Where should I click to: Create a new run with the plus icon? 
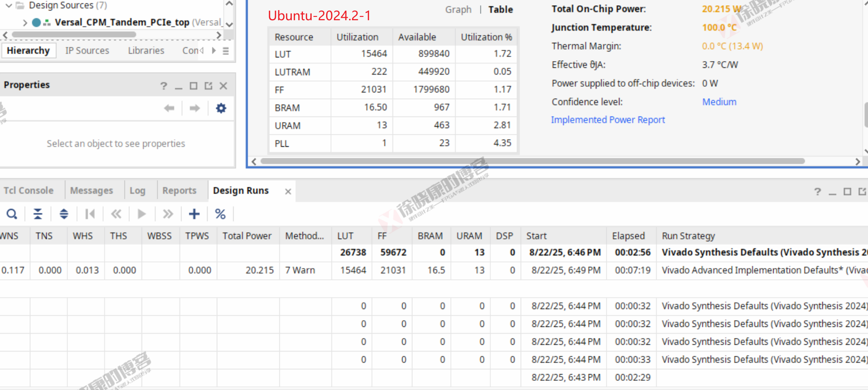click(x=194, y=214)
